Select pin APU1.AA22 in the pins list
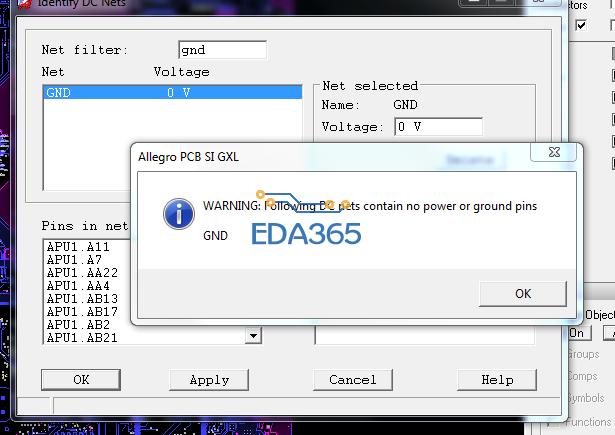This screenshot has height=435, width=615. 82,273
